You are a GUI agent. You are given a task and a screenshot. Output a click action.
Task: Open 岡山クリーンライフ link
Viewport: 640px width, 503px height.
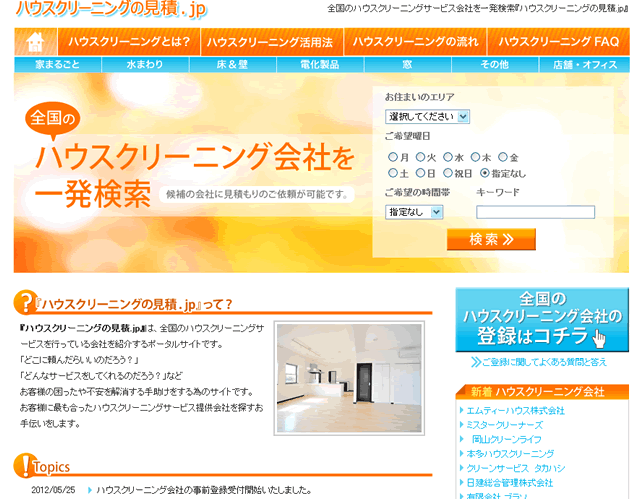(507, 439)
